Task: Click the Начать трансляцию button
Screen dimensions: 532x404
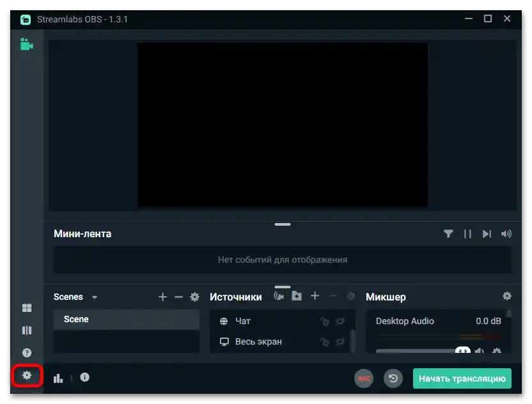Action: tap(462, 378)
